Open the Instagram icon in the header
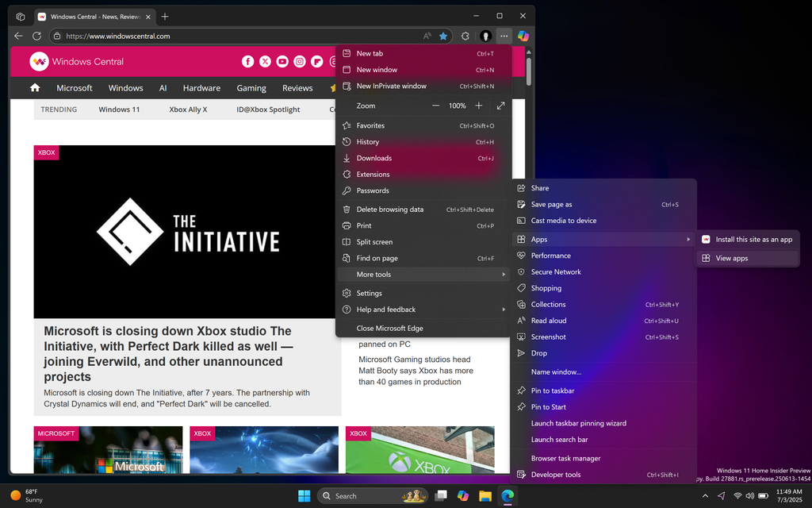 299,61
